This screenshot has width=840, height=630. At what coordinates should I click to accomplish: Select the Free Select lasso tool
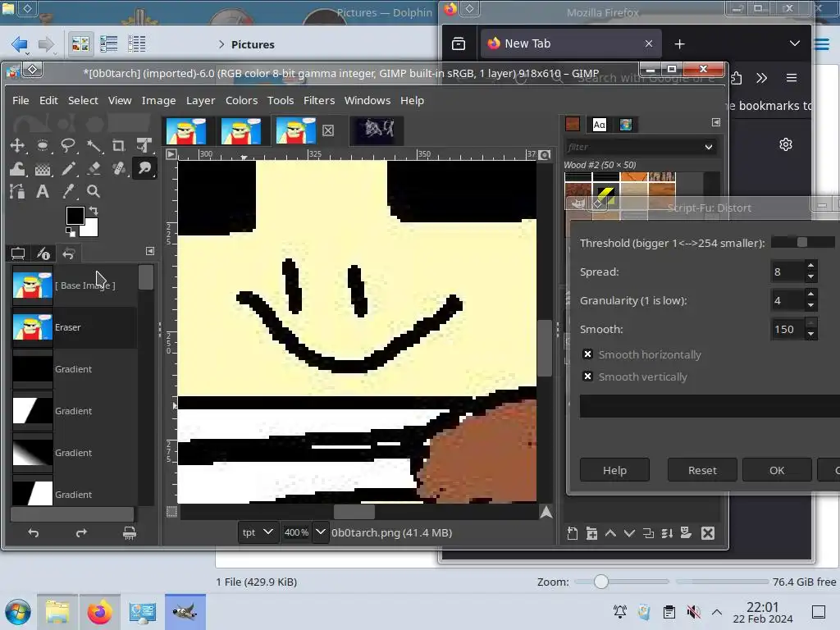pos(68,145)
